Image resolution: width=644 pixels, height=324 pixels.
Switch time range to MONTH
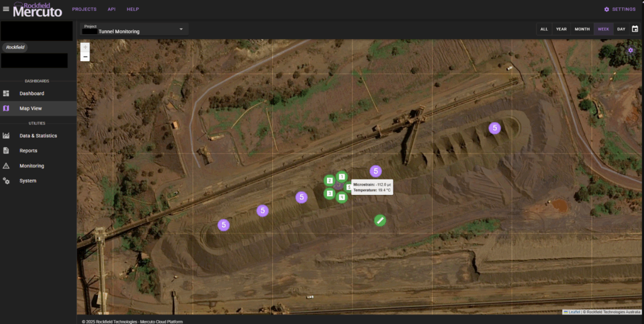point(582,29)
